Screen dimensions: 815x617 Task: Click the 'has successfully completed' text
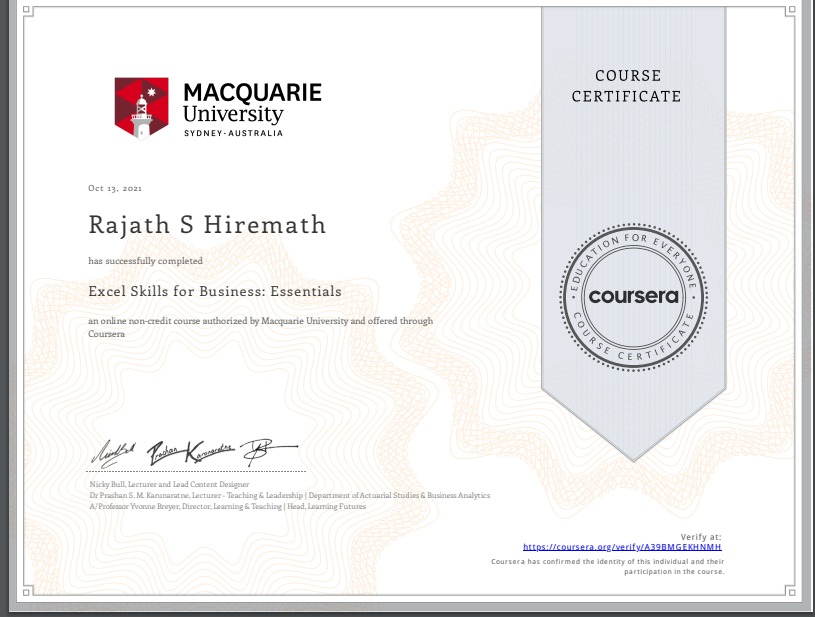coord(146,261)
